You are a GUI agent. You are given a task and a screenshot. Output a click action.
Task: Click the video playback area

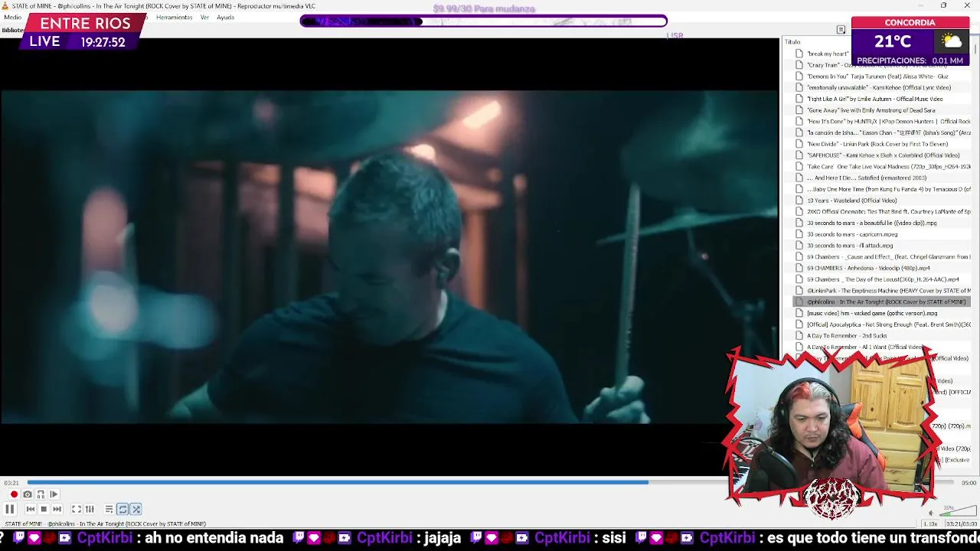pos(389,256)
